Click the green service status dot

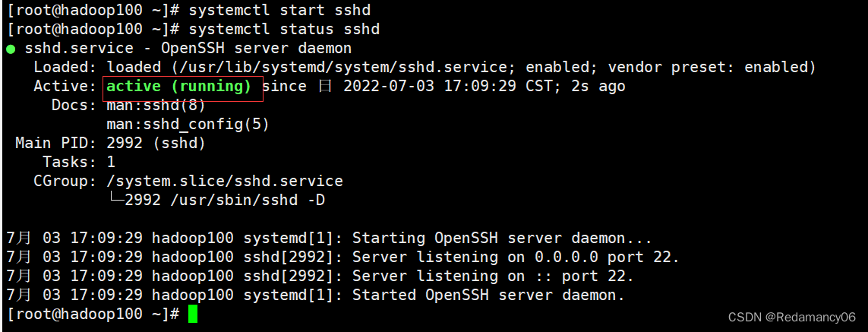[x=11, y=49]
